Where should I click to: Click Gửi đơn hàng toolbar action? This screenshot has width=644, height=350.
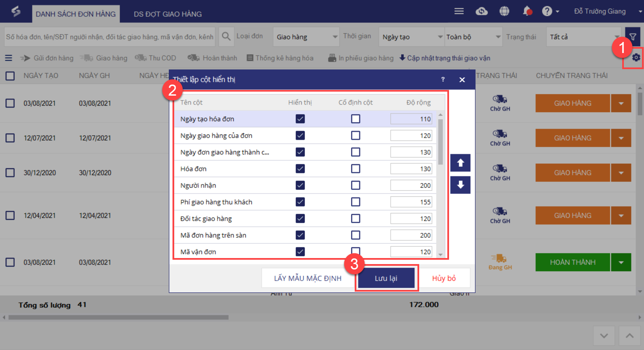[47, 58]
